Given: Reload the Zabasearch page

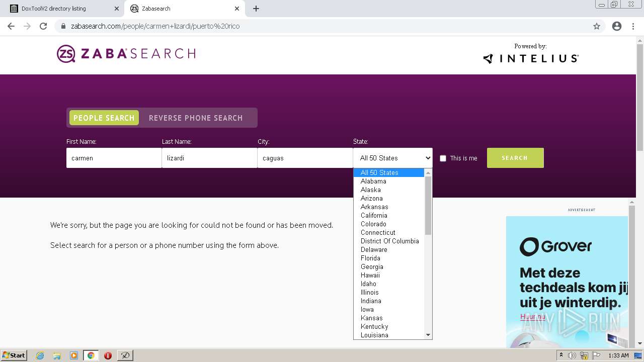Looking at the screenshot, I should coord(43,26).
